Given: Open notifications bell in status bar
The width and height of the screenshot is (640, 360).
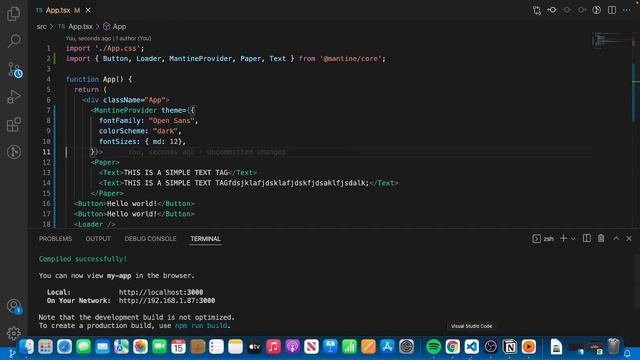Looking at the screenshot, I should pyautogui.click(x=627, y=353).
